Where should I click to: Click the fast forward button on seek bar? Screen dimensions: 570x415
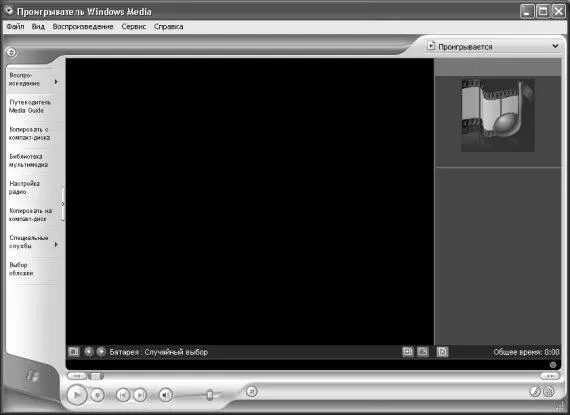pos(550,376)
